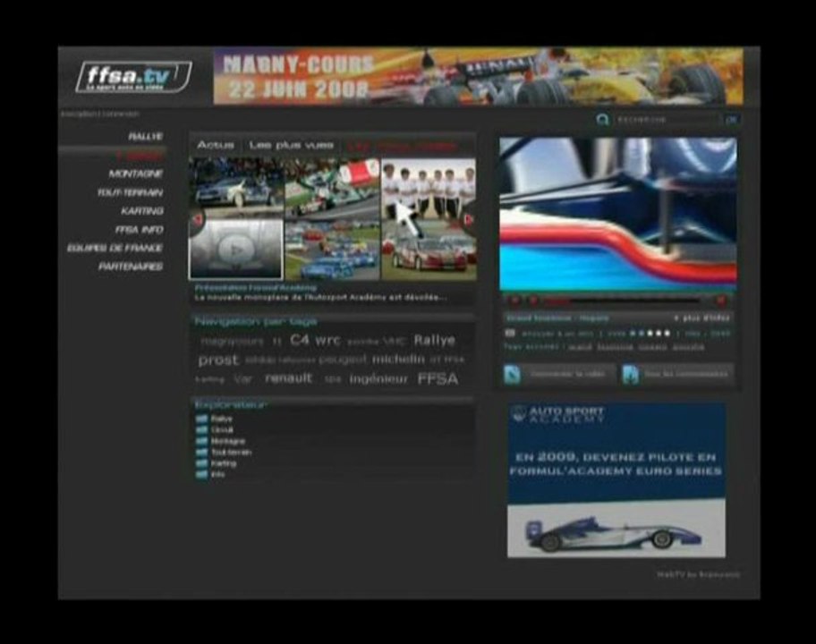Click the michelin tag
Screen dimensions: 816x644
399,359
